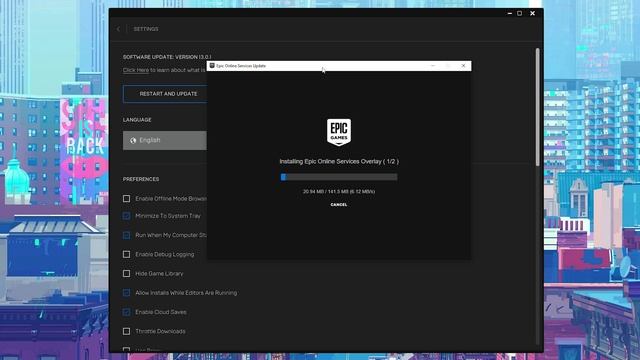Click Restart and Update button

coord(165,94)
